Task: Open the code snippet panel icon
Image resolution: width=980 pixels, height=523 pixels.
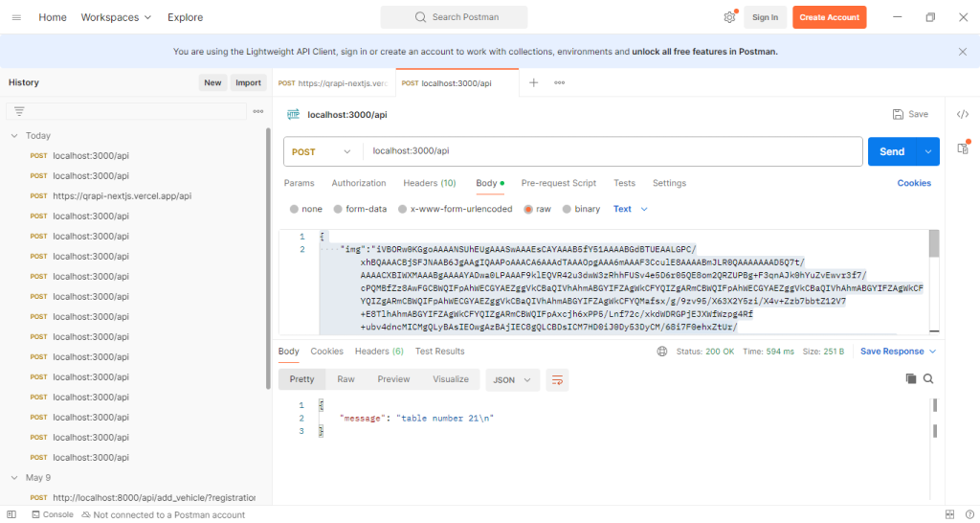Action: tap(963, 115)
